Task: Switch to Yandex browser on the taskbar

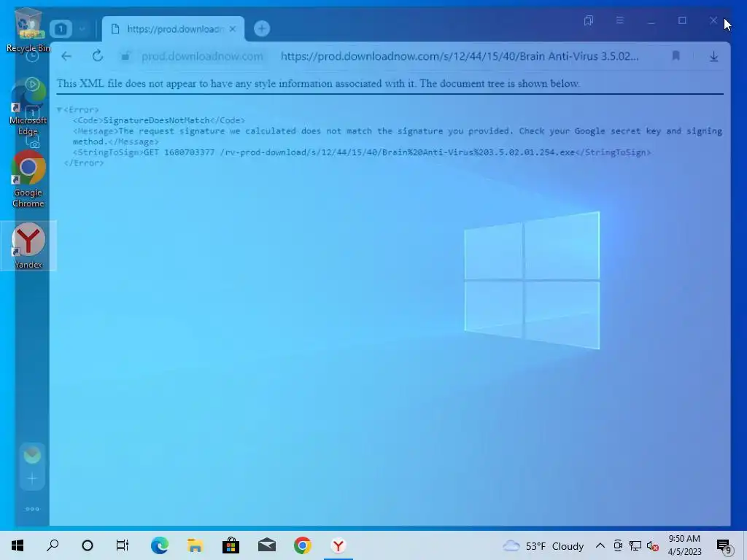Action: 338,545
